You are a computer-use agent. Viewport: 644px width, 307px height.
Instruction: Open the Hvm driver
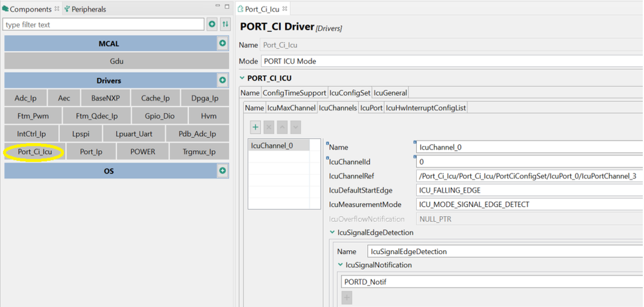(208, 116)
